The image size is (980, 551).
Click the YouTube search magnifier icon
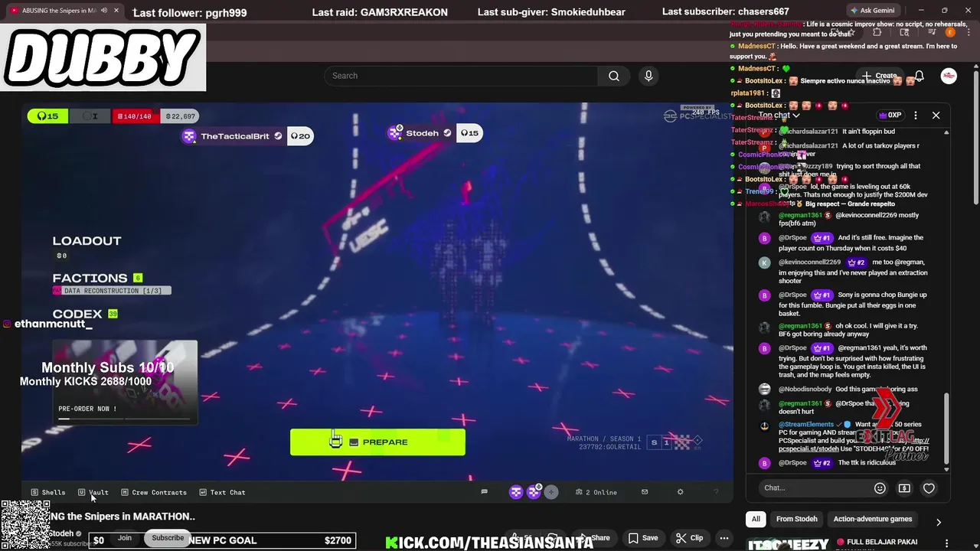click(x=613, y=76)
